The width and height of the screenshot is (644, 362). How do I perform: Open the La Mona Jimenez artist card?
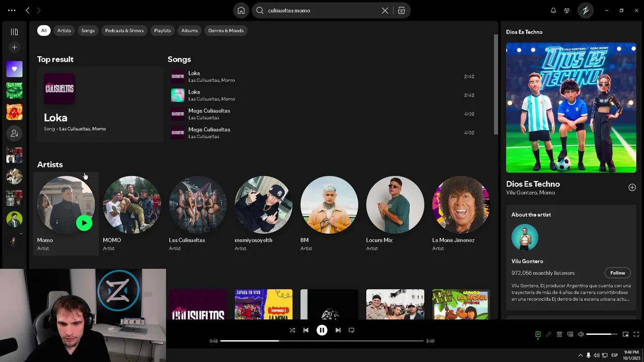(461, 214)
